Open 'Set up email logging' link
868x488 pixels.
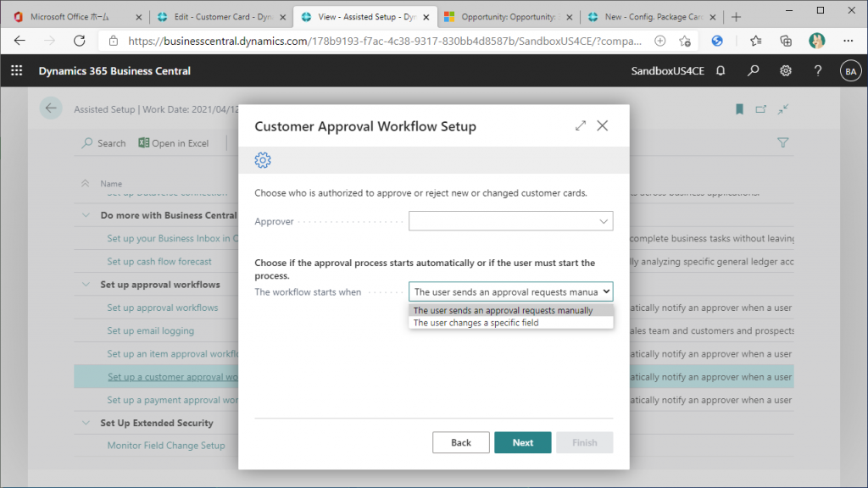[x=151, y=331]
